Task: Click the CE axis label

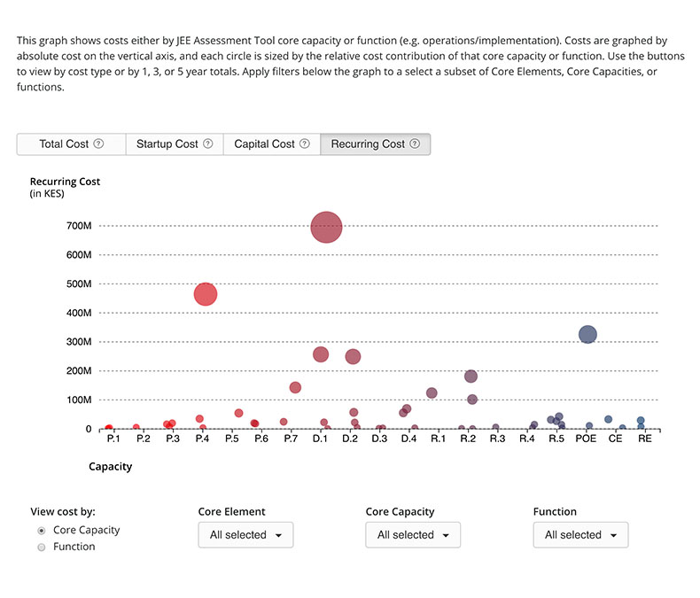Action: click(615, 439)
